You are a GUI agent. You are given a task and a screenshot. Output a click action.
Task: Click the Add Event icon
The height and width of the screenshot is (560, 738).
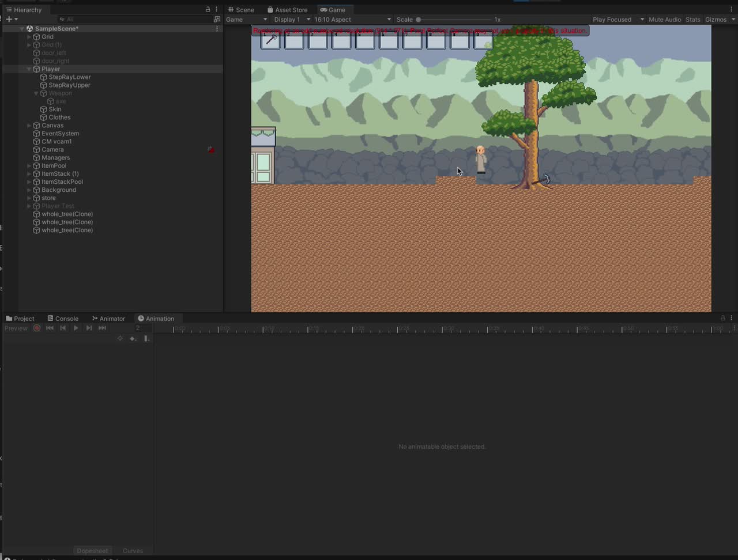click(146, 339)
